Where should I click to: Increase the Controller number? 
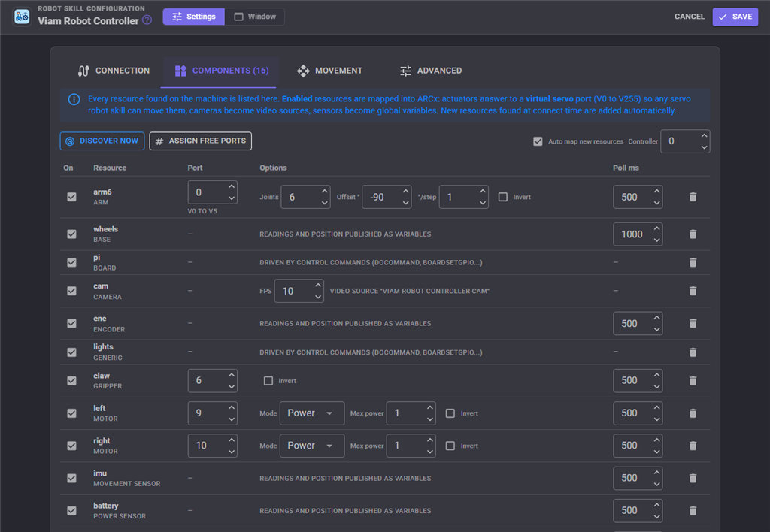pos(704,135)
